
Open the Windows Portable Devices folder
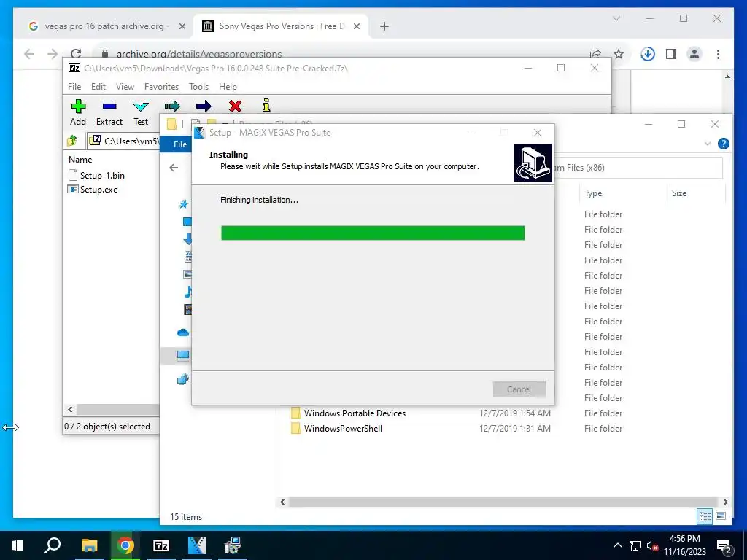click(355, 413)
